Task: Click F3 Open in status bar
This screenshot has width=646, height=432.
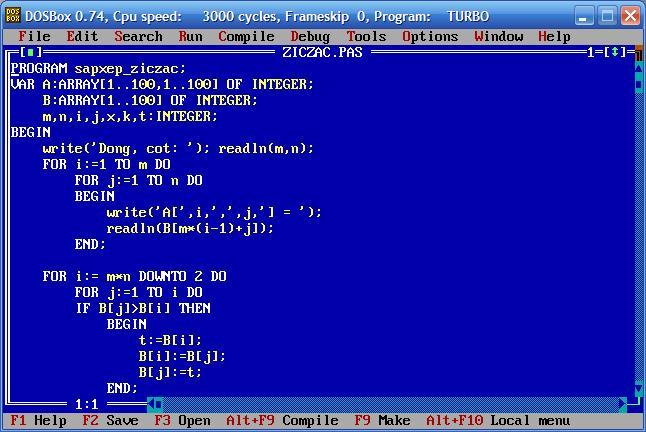Action: (182, 420)
